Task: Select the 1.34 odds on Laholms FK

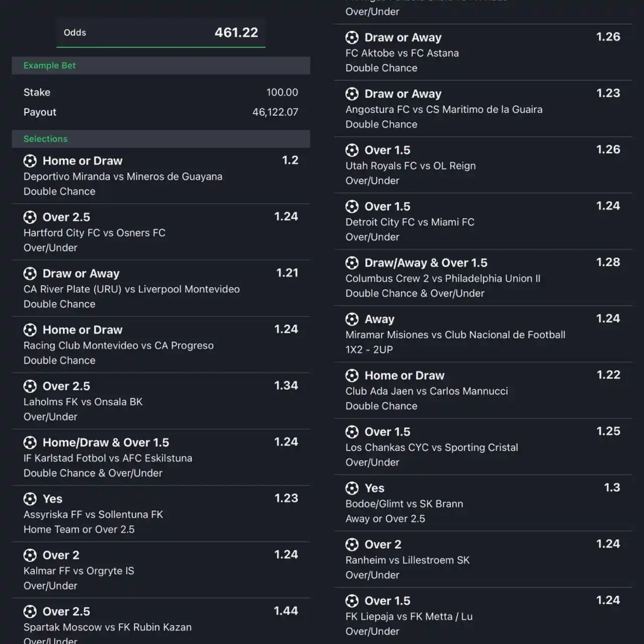Action: coord(286,386)
